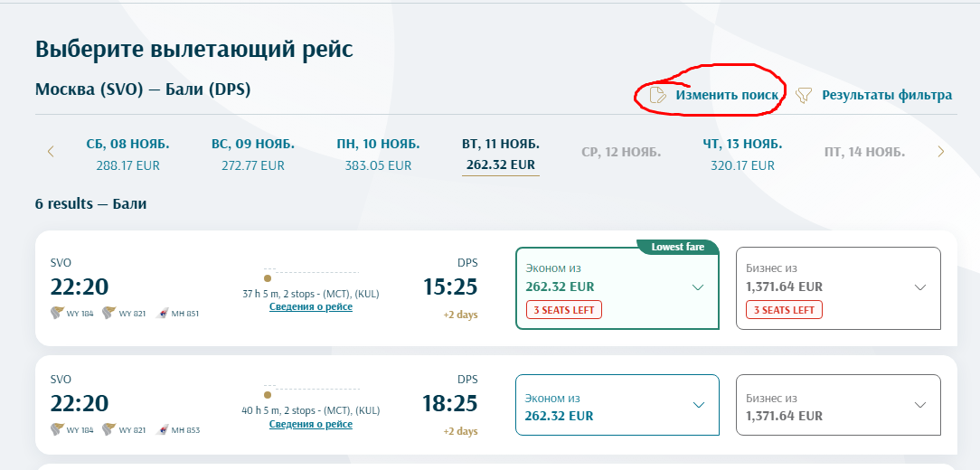
Task: Expand second flight business fare chevron
Action: 920,405
